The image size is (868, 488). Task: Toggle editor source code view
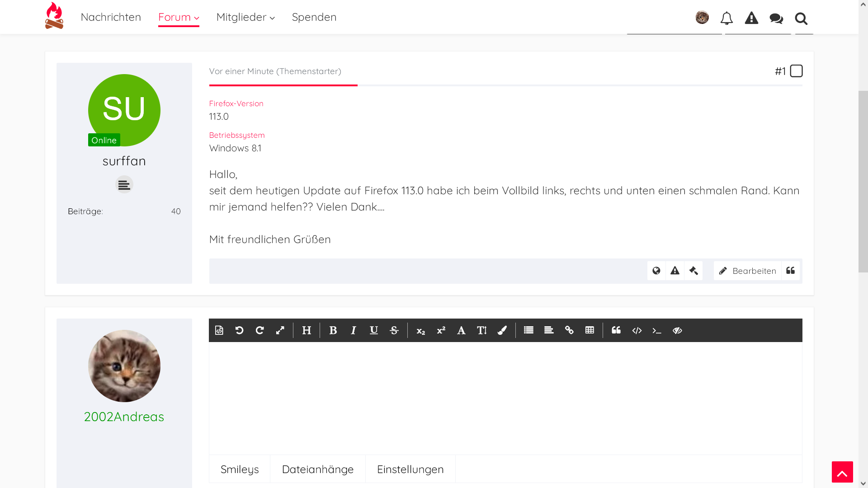(219, 330)
